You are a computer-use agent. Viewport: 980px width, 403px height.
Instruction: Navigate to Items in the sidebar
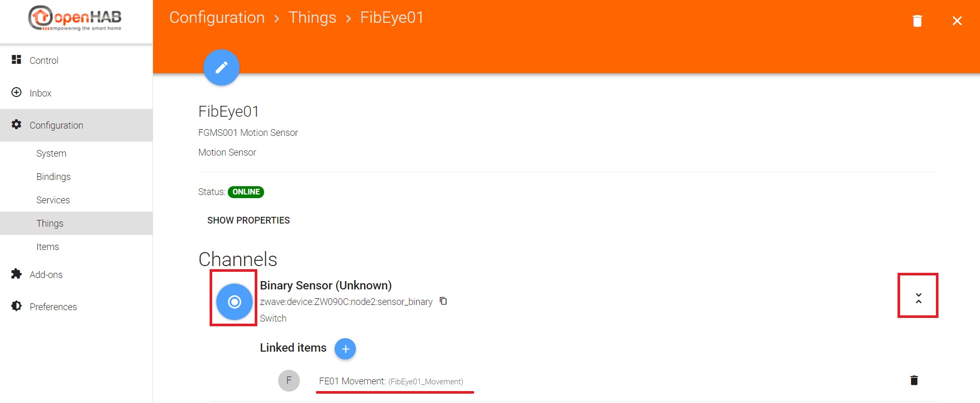click(x=48, y=247)
